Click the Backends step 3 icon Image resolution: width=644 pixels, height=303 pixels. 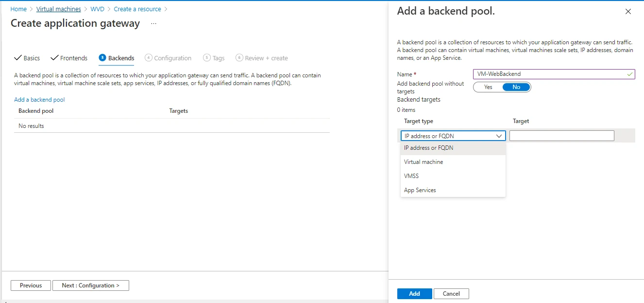tap(102, 58)
